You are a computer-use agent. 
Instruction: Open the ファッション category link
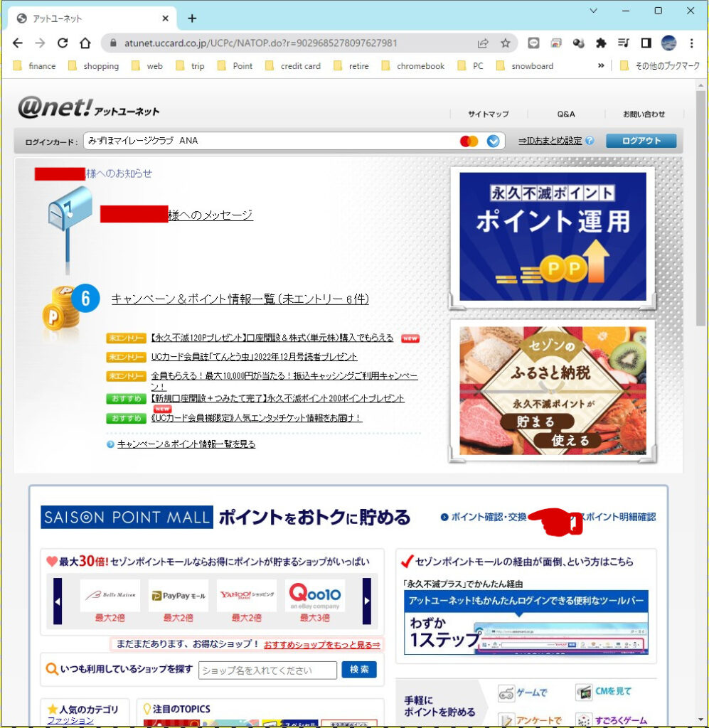pyautogui.click(x=70, y=720)
